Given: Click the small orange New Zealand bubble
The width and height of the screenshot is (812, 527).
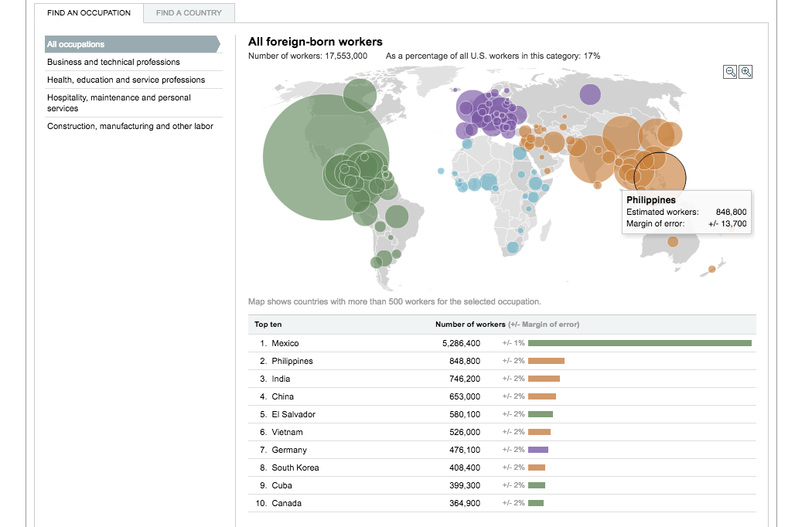Looking at the screenshot, I should (x=712, y=269).
